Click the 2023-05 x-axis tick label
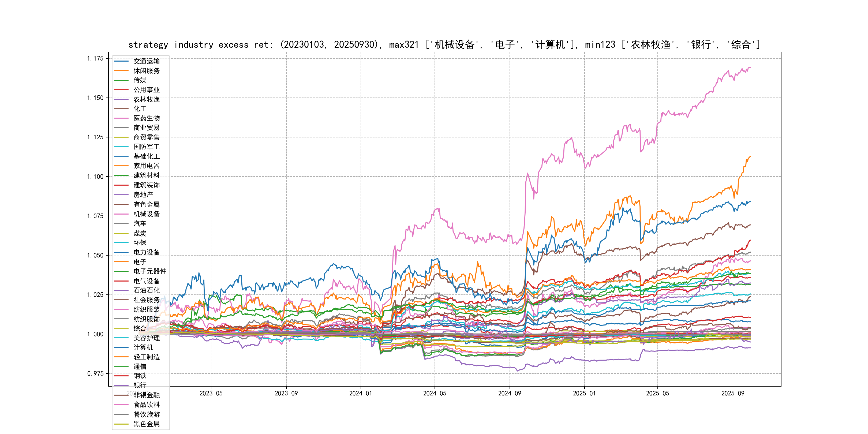Screen dimensions: 868x434 point(211,394)
